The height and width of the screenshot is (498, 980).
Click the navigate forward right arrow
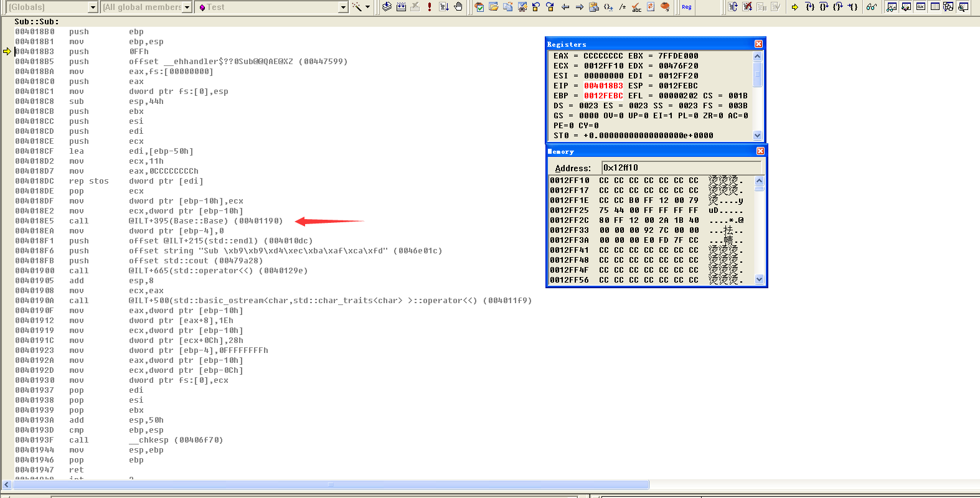click(579, 7)
